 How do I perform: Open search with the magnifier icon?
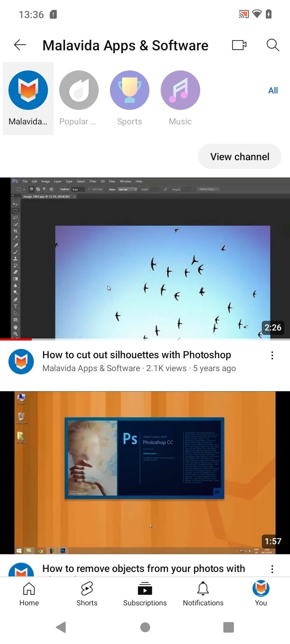273,45
